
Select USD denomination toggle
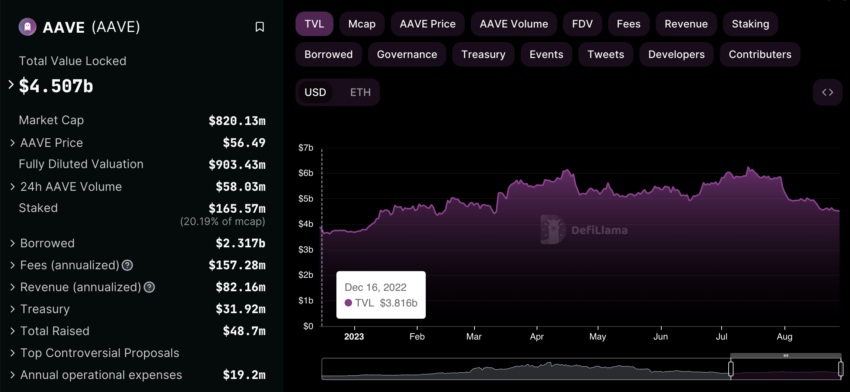315,92
